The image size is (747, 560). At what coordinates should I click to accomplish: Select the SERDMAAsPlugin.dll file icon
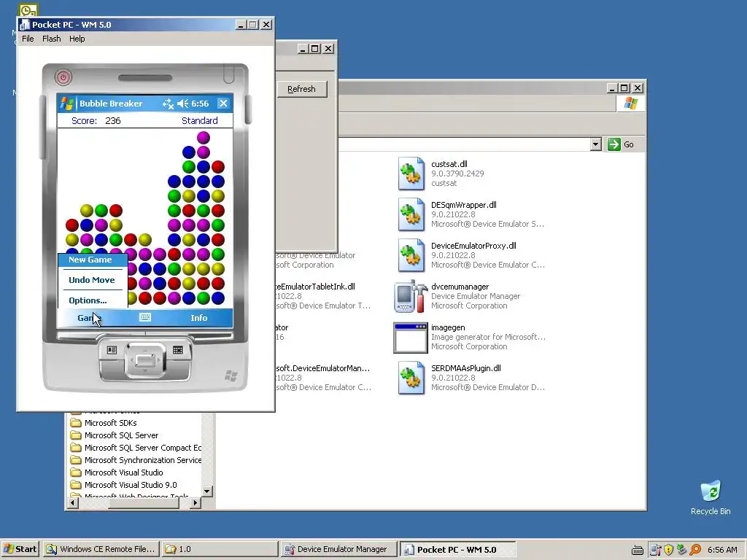point(411,378)
